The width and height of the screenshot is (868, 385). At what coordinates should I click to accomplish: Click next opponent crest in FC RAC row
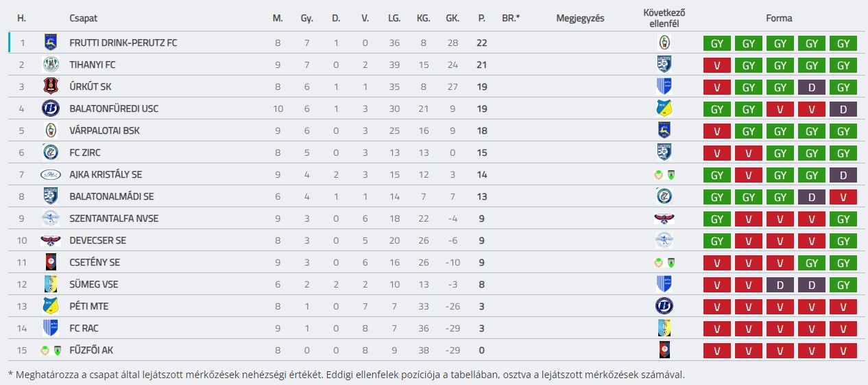click(664, 328)
